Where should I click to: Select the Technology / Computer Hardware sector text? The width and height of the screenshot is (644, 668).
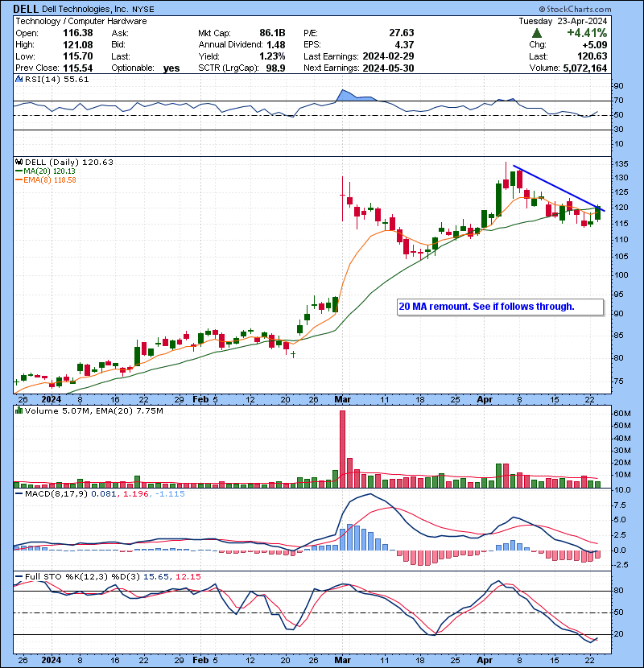point(81,21)
